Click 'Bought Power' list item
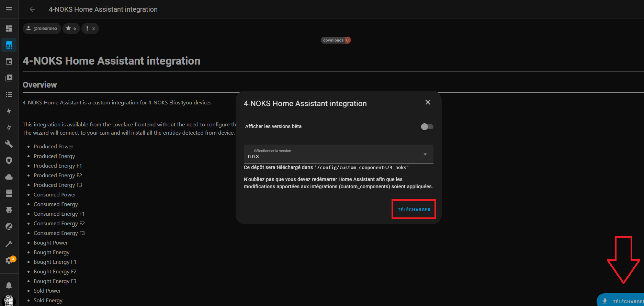This screenshot has height=306, width=644. tap(50, 243)
